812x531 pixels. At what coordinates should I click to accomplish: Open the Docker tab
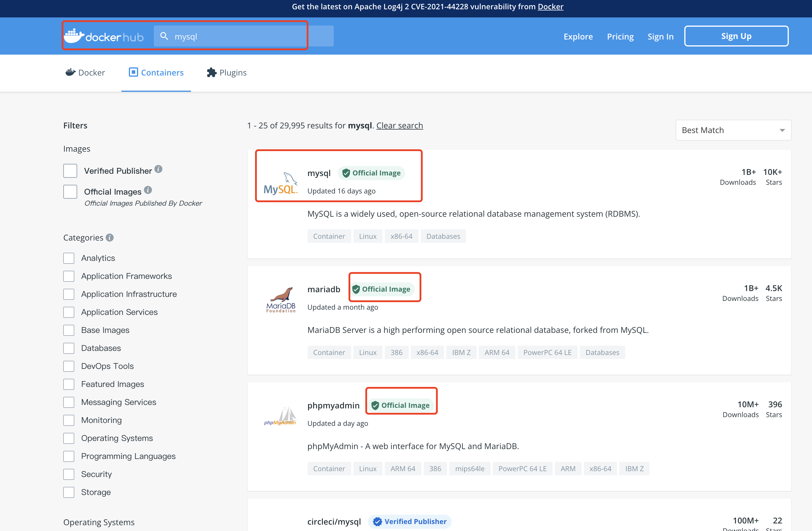pos(85,72)
